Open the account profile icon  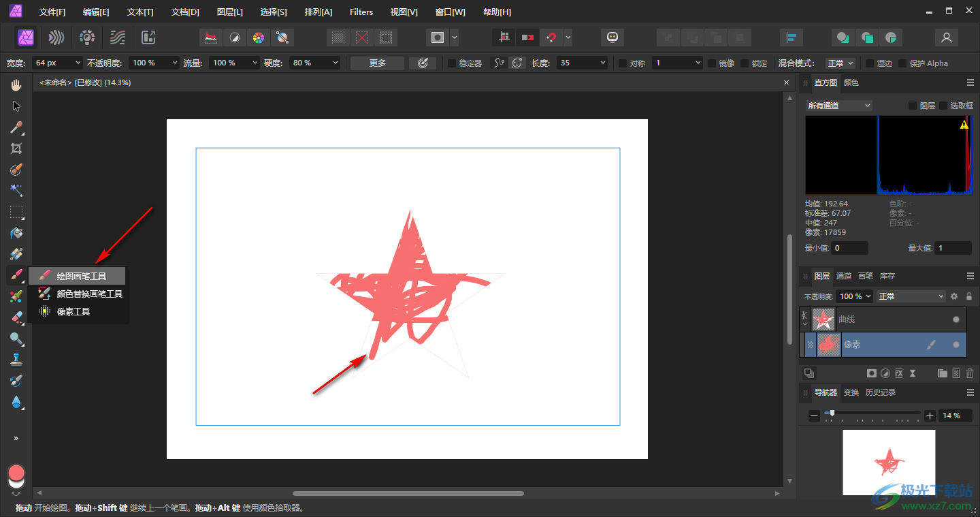[947, 37]
